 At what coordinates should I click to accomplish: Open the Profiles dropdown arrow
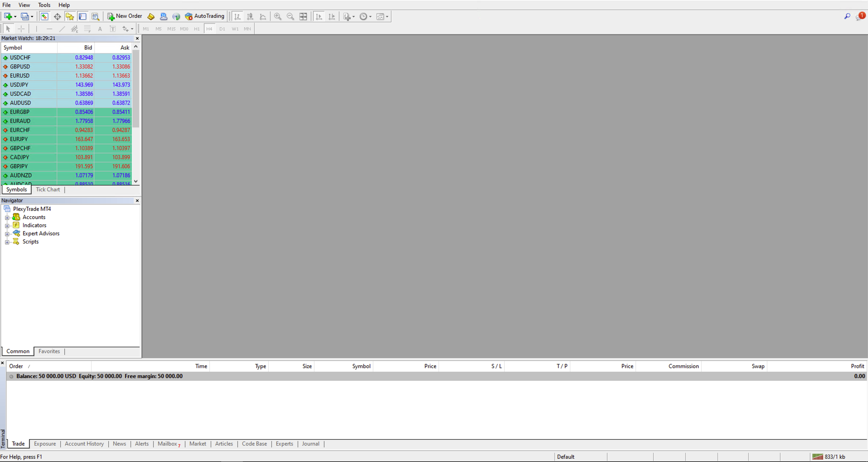pyautogui.click(x=32, y=16)
